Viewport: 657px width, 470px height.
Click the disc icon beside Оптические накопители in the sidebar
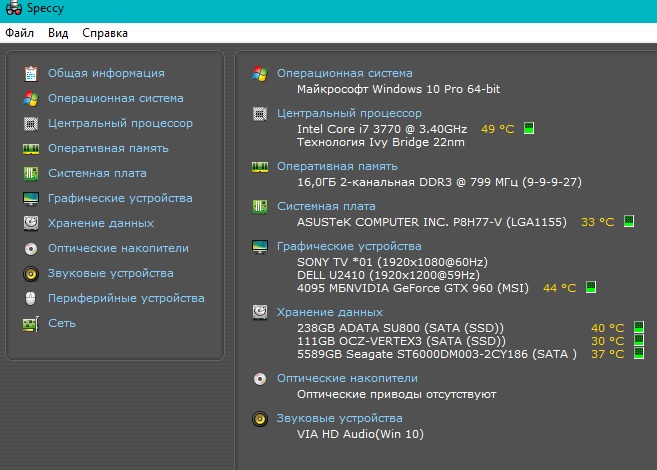pyautogui.click(x=31, y=248)
